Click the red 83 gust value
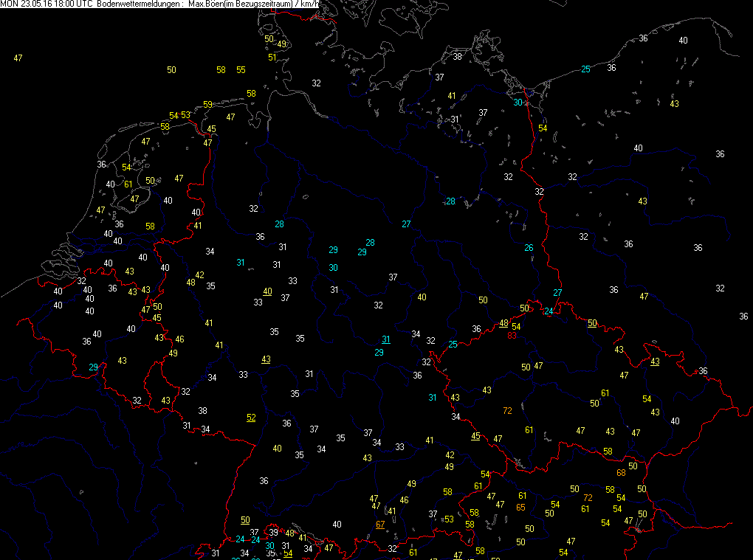Viewport: 753px width, 560px height. click(x=512, y=336)
